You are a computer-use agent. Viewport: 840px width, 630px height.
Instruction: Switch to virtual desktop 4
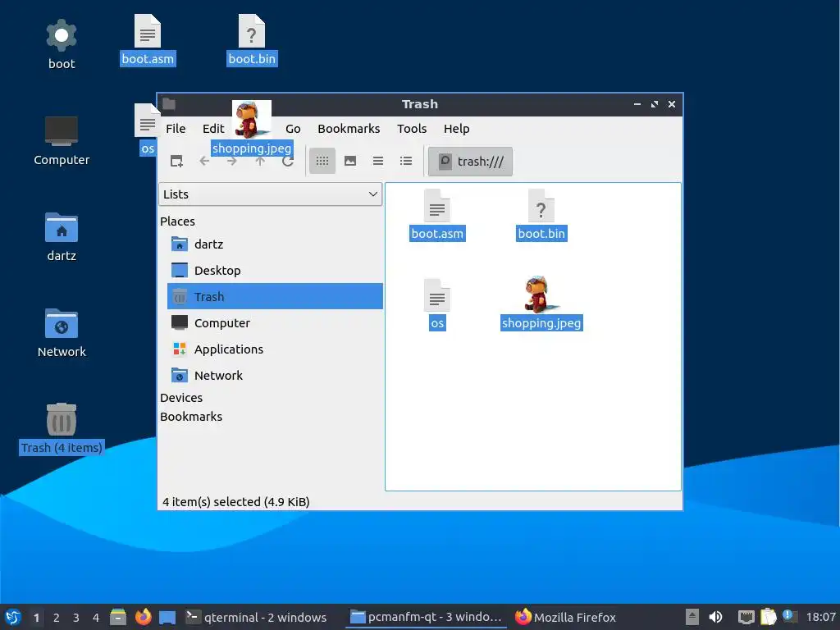(96, 618)
